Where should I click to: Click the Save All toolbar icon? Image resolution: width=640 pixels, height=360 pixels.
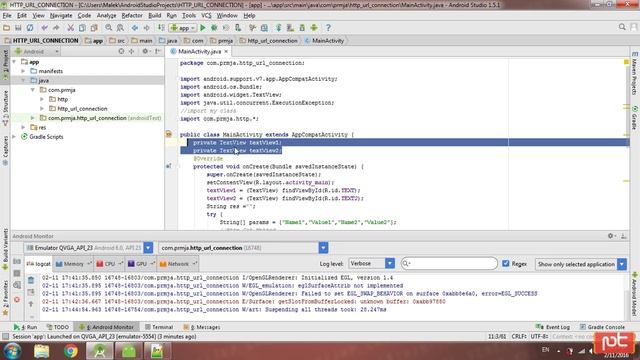click(18, 28)
